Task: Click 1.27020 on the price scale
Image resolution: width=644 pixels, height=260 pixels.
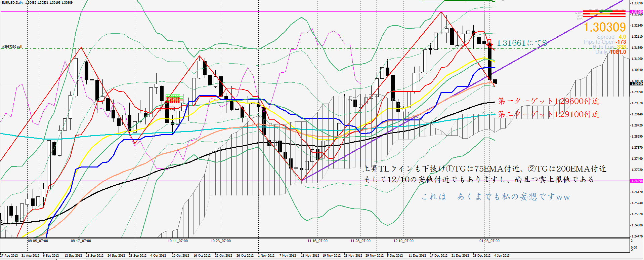Action: (x=637, y=170)
